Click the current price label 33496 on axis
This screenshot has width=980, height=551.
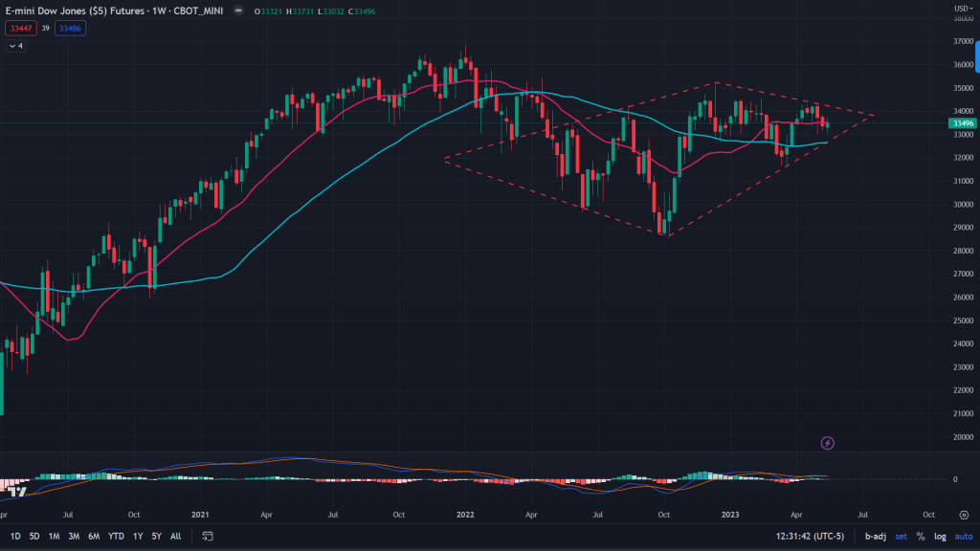tap(961, 122)
